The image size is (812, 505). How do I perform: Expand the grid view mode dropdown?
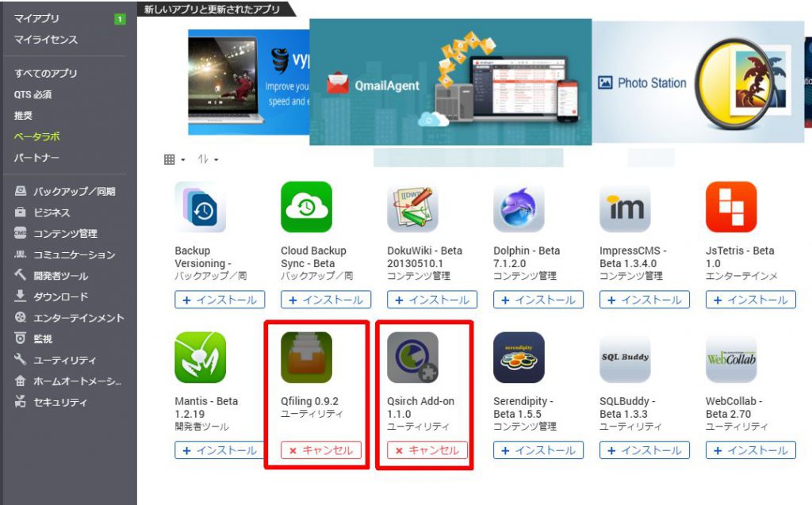click(174, 159)
